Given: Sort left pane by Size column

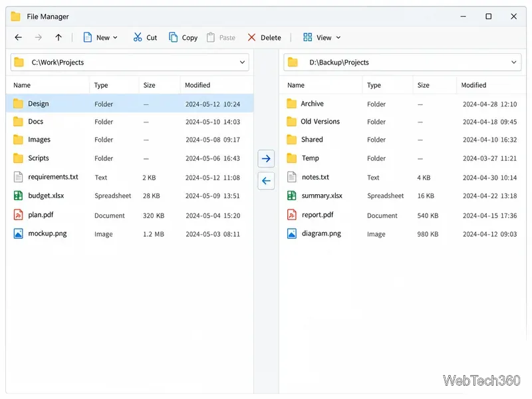Looking at the screenshot, I should (149, 85).
